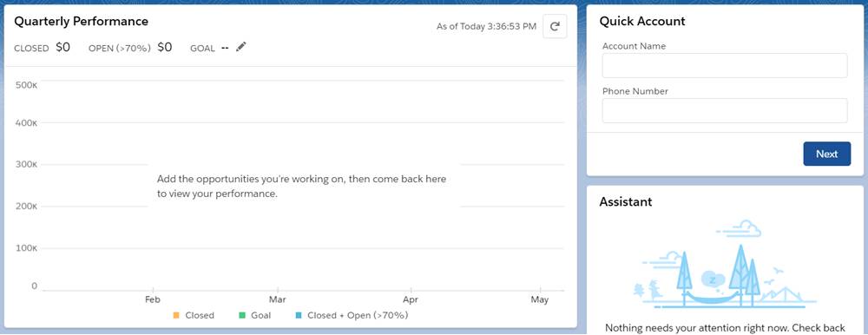Viewport: 868px width, 335px height.
Task: Click the Goal legend label text
Action: 260,316
